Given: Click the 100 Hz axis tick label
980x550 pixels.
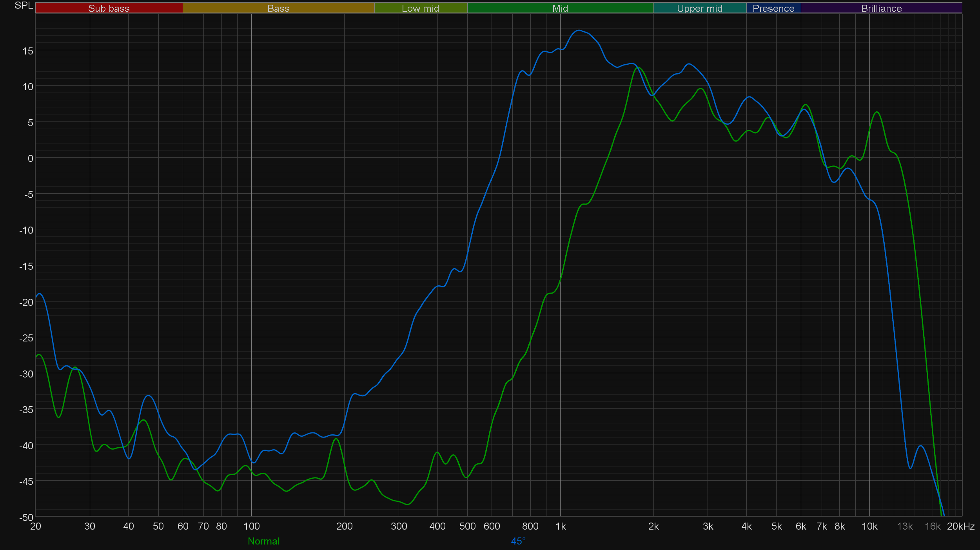Looking at the screenshot, I should tap(251, 526).
